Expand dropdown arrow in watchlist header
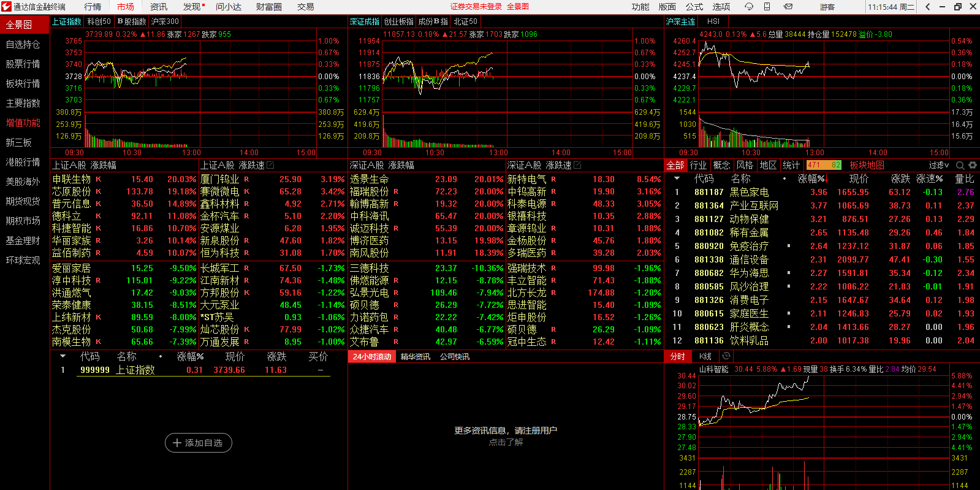This screenshot has height=490, width=980. (63, 356)
